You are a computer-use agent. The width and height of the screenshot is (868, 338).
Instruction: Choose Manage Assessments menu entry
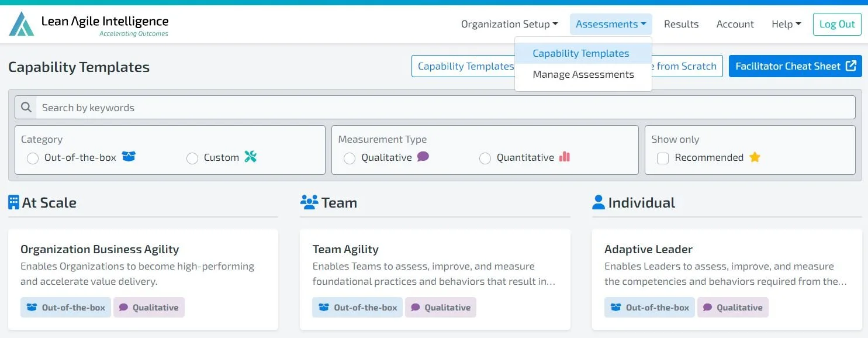click(583, 74)
